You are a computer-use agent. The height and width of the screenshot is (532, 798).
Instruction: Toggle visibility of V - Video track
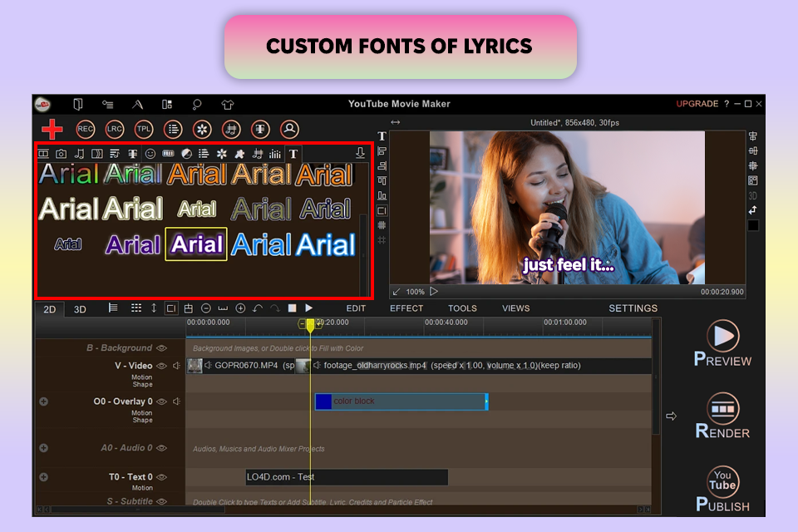coord(161,366)
